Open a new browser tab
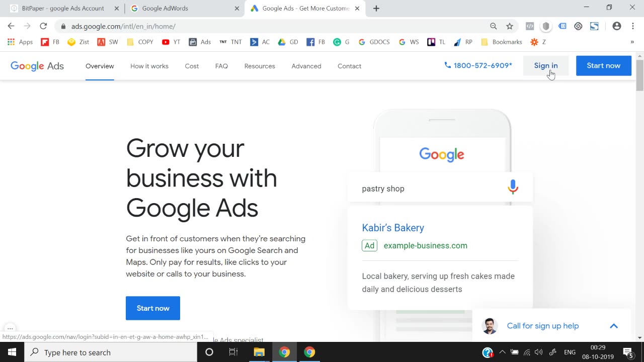 click(376, 9)
